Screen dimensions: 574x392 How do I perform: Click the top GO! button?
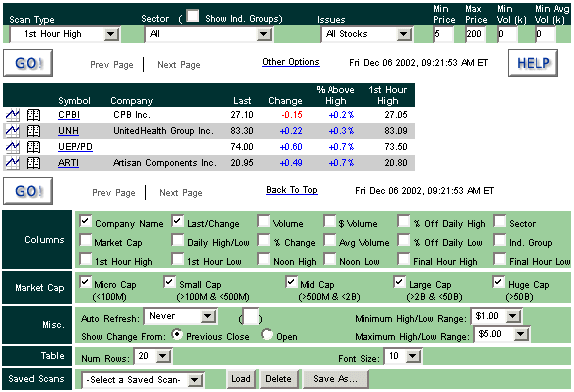tap(28, 63)
